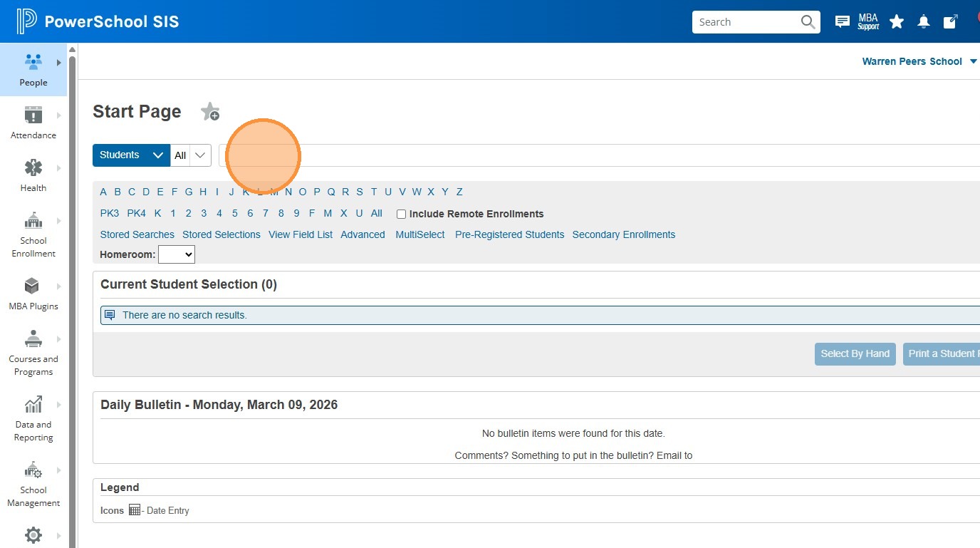This screenshot has height=548, width=980.
Task: Expand School Management with its arrow
Action: (x=59, y=470)
